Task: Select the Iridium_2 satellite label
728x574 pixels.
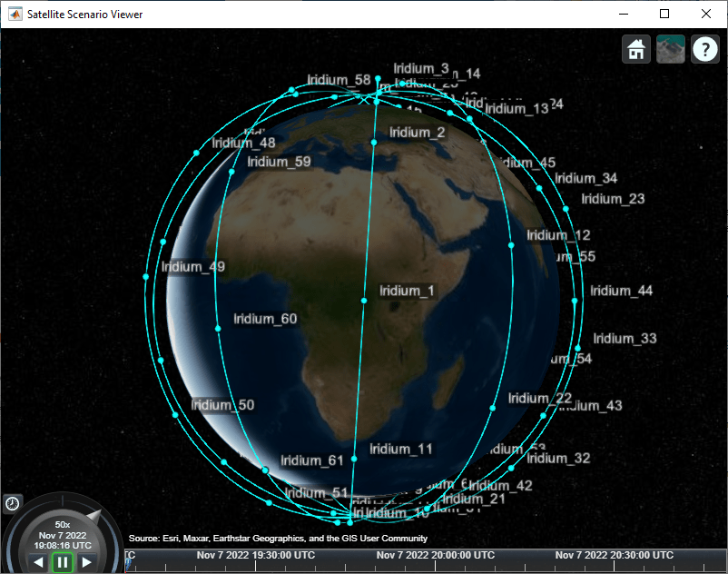Action: tap(418, 133)
